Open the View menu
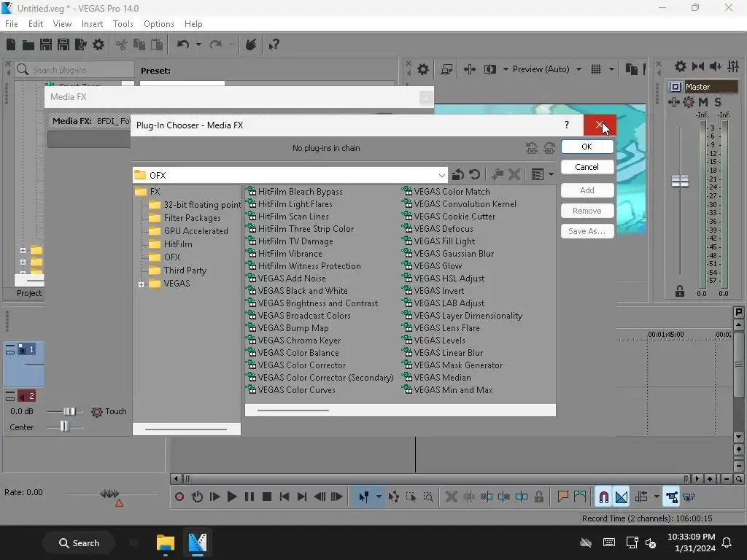Screen dimensions: 747x560 click(x=62, y=24)
